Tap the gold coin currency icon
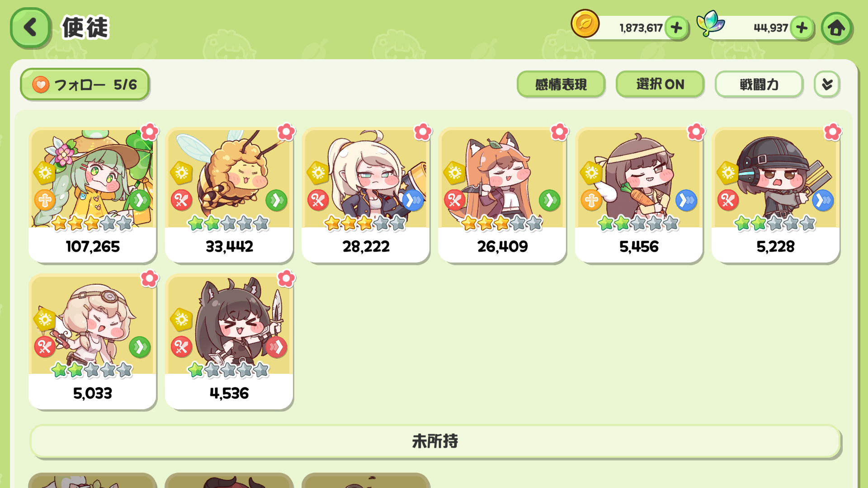868x488 pixels. 585,24
